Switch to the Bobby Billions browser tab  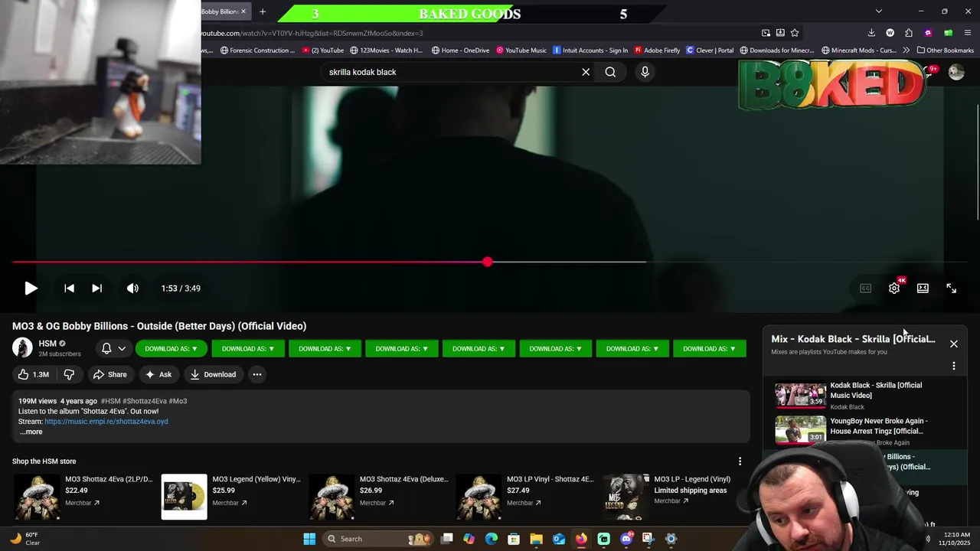[219, 11]
